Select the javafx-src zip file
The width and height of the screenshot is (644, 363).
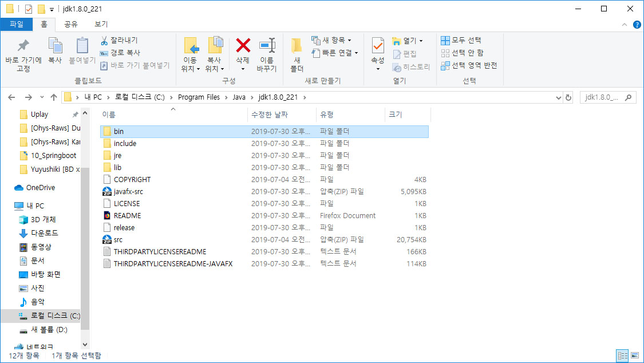click(x=264, y=191)
